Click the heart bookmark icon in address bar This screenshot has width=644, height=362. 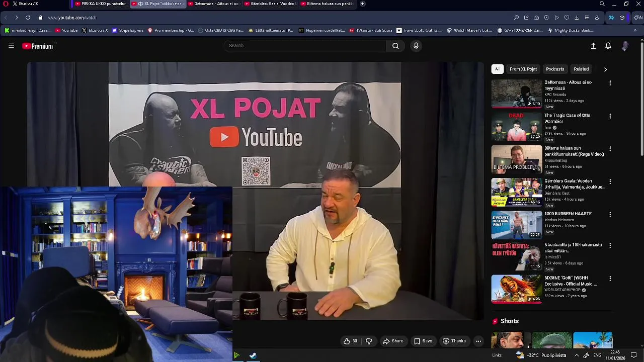[567, 18]
